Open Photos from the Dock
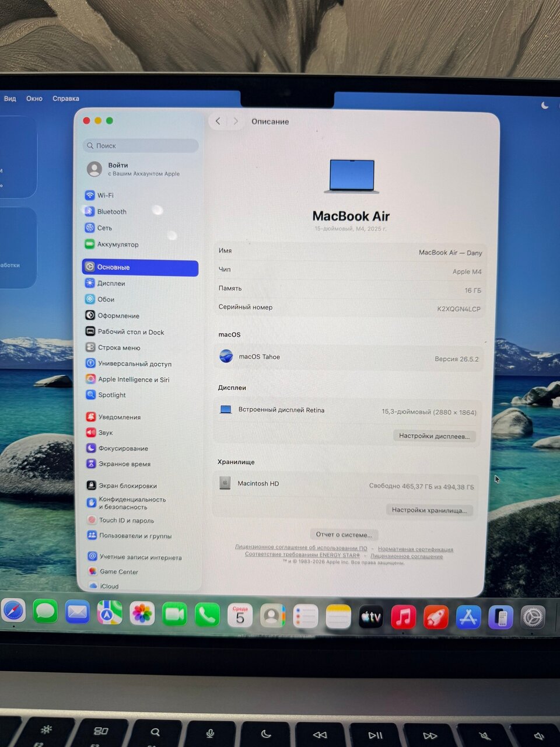Screen dimensions: 560x747 click(142, 614)
